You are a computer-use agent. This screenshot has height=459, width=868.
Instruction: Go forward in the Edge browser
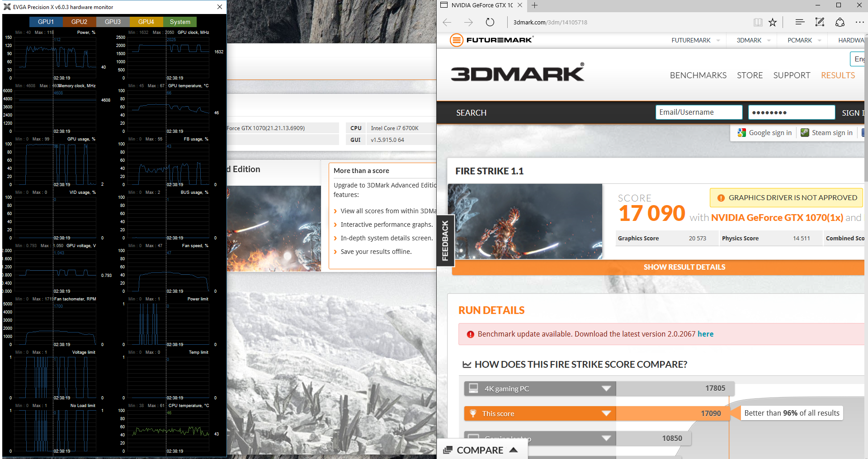pos(468,22)
